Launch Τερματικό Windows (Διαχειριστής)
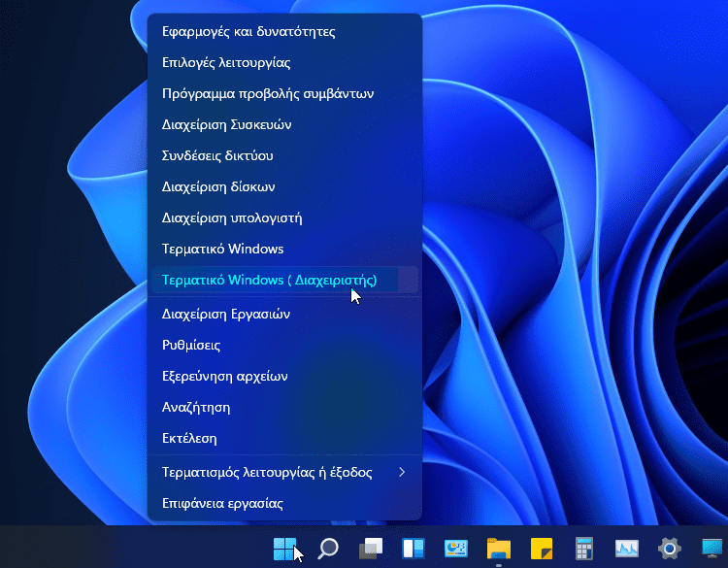 284,280
